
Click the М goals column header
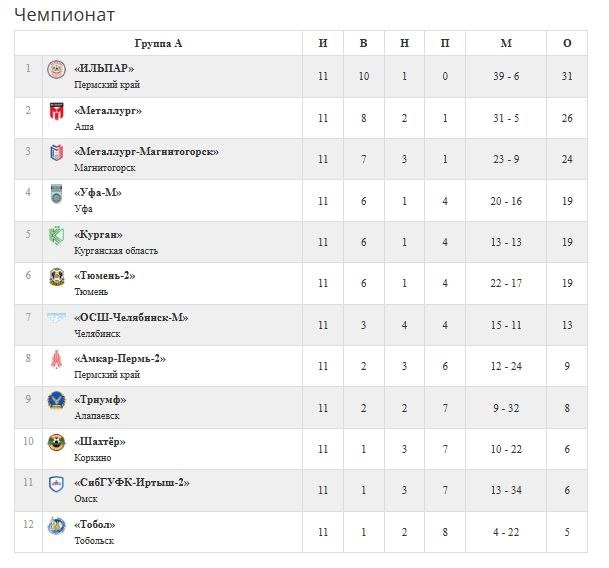click(x=506, y=43)
